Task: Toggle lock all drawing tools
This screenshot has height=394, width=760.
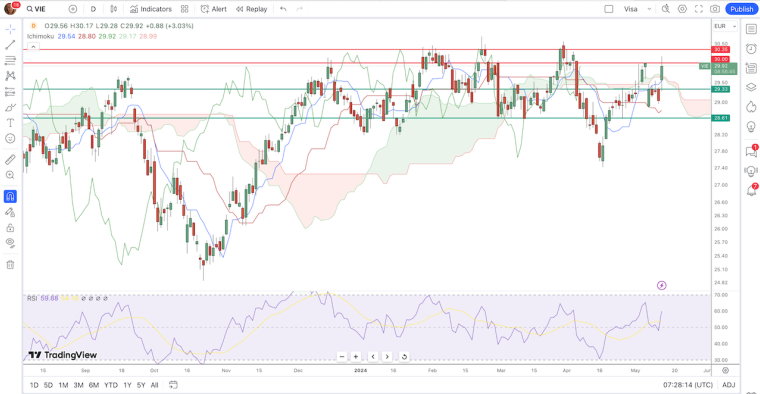Action: pos(10,228)
